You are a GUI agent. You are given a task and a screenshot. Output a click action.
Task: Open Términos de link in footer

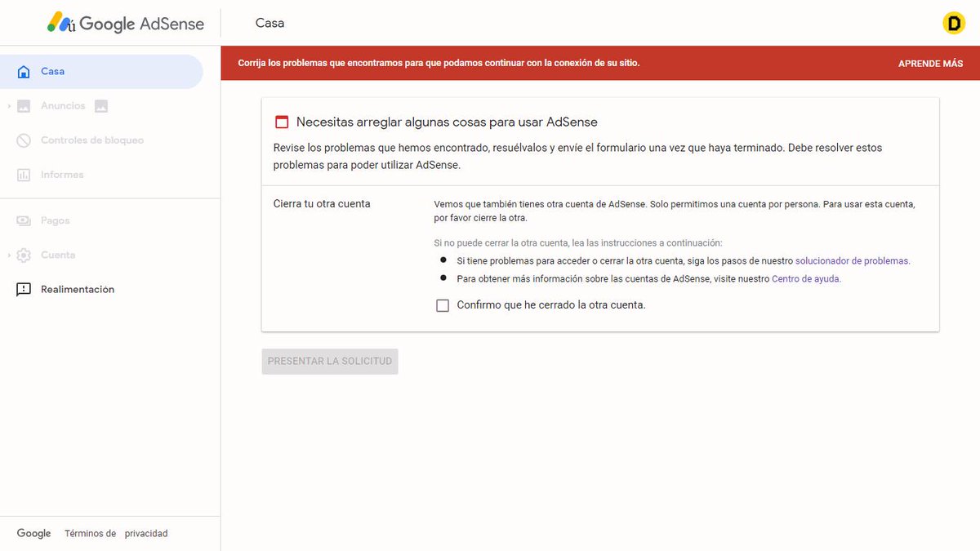91,533
